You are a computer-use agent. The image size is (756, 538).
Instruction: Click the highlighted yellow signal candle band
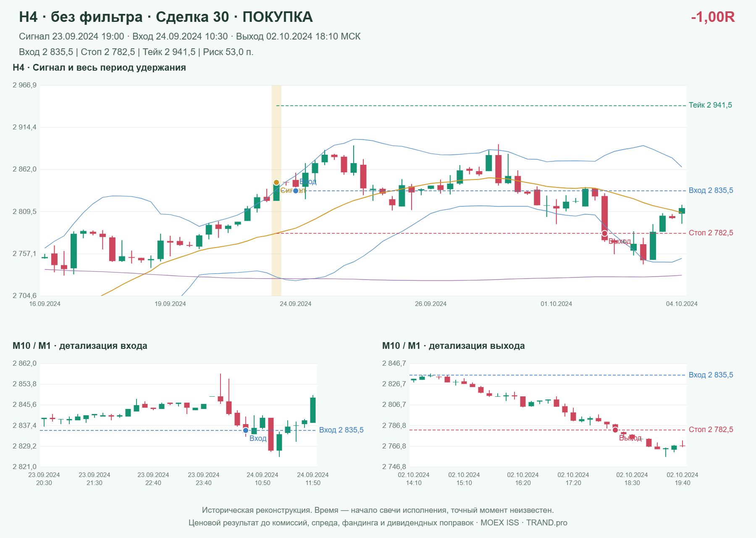[x=276, y=190]
